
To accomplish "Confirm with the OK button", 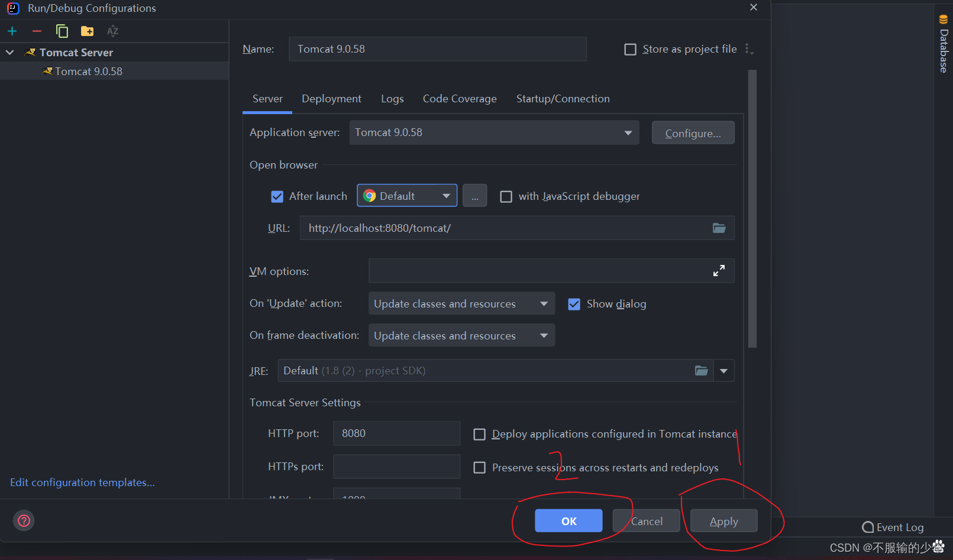I will click(x=568, y=521).
